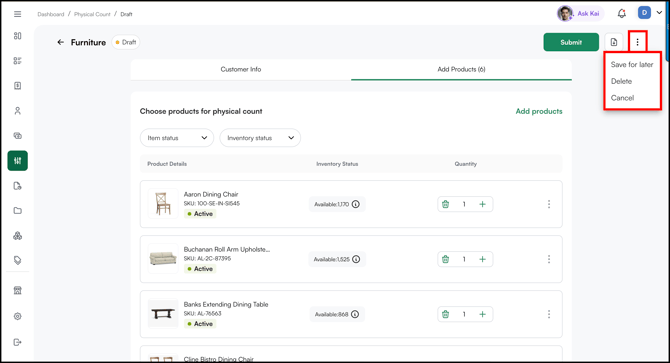This screenshot has height=363, width=670.
Task: Open Aaron Dining Chair row options menu
Action: (549, 204)
